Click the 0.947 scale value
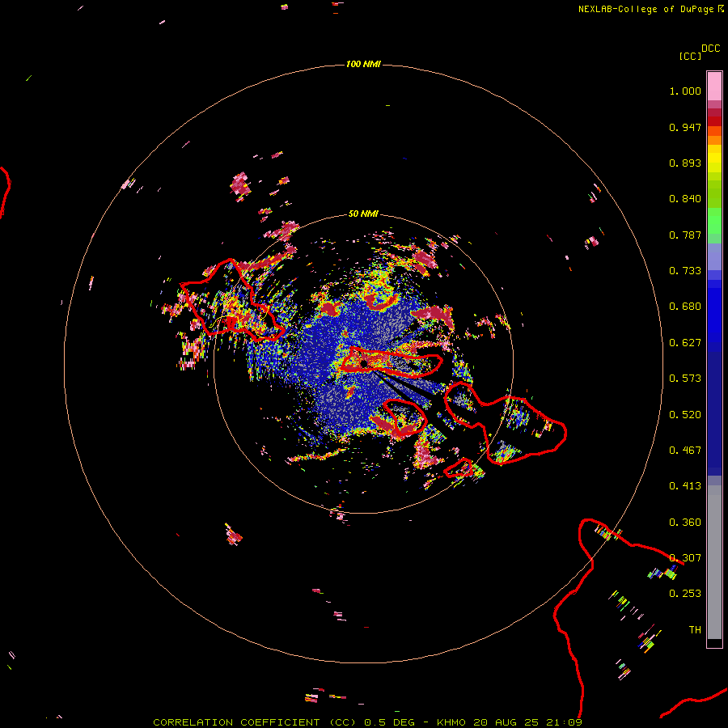 click(x=685, y=127)
